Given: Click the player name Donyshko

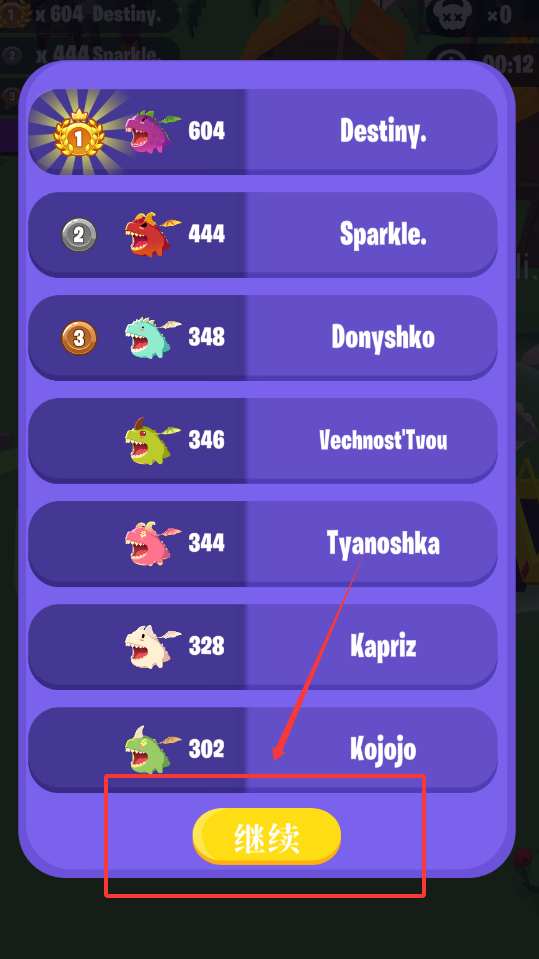Looking at the screenshot, I should pos(383,336).
